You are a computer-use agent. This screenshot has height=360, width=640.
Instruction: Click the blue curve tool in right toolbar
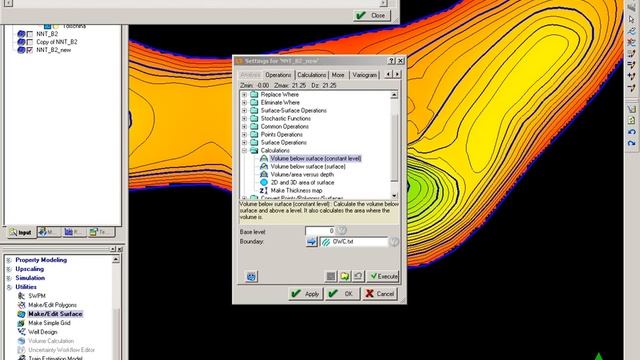[631, 31]
